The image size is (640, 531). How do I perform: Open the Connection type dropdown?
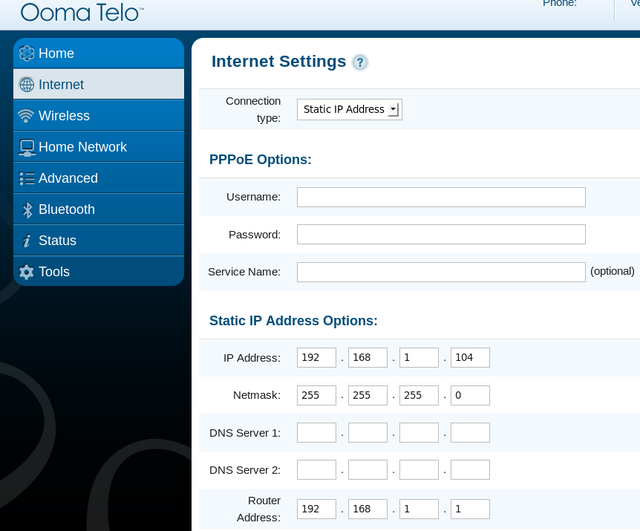pyautogui.click(x=349, y=109)
